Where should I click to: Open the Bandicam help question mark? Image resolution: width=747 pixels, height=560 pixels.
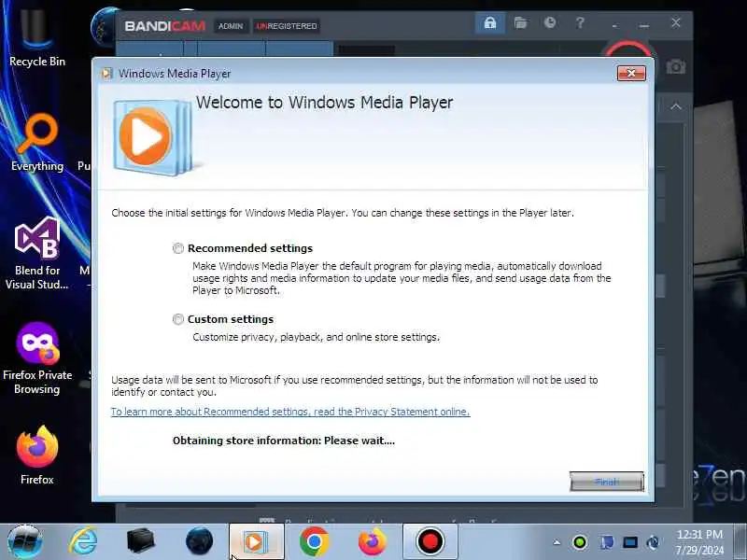click(580, 22)
